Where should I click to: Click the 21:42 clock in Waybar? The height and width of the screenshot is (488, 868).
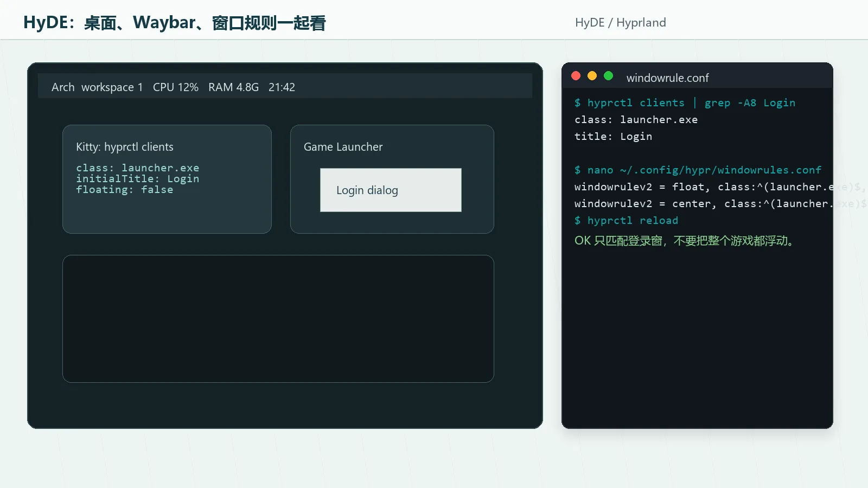click(282, 87)
